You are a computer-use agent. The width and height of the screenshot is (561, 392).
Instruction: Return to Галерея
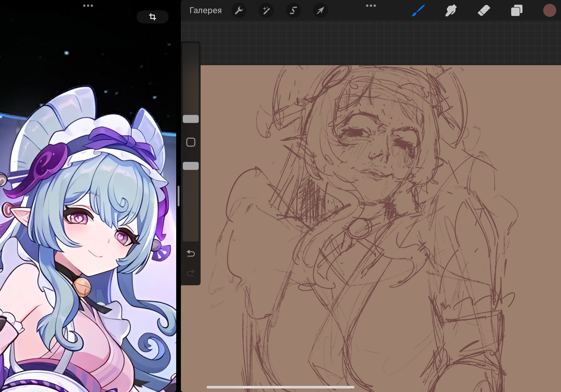(x=206, y=11)
